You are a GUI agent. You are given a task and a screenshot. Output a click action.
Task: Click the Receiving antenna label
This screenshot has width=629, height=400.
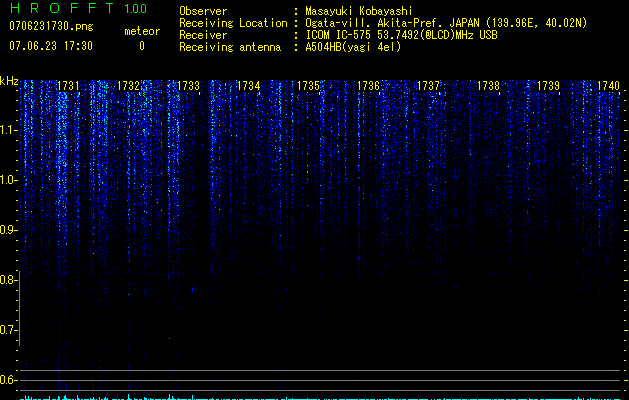pyautogui.click(x=230, y=47)
